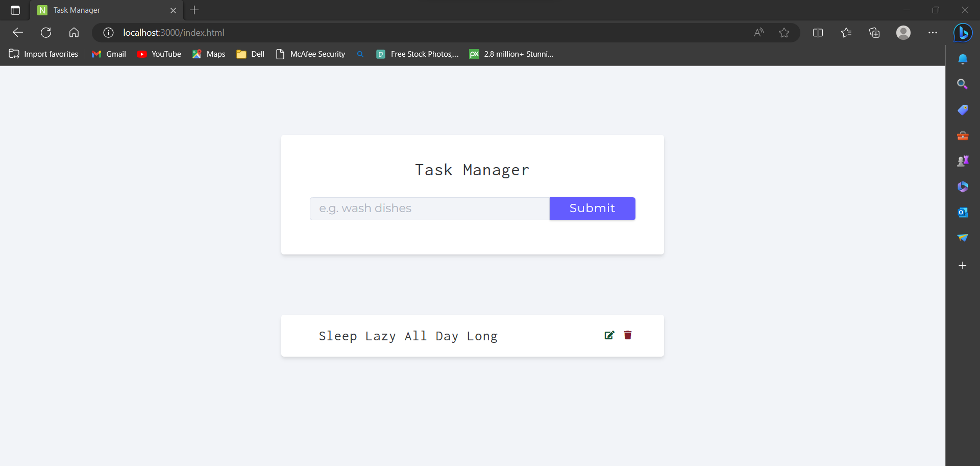
Task: Minimize the browser window
Action: (x=906, y=10)
